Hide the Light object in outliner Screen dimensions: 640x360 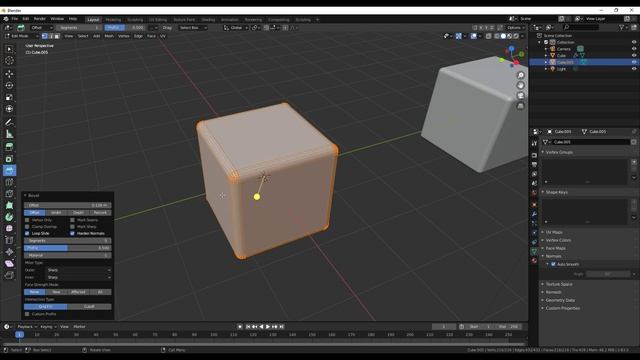(634, 69)
